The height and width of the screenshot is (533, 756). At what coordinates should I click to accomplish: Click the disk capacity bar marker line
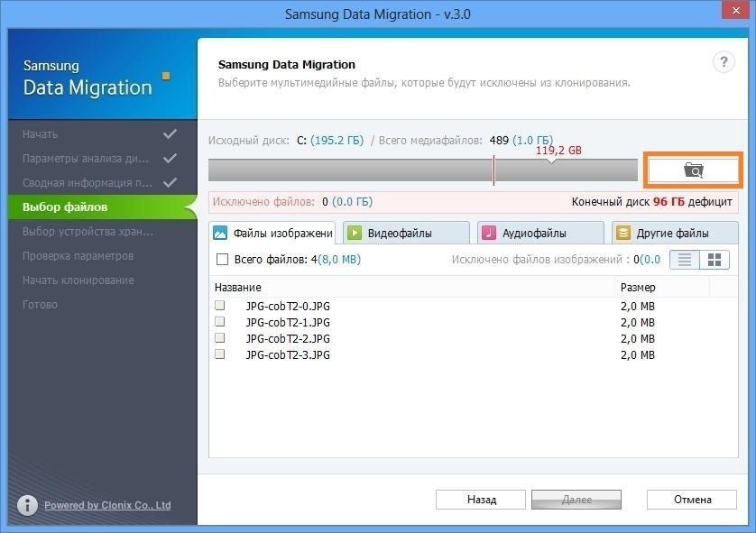(493, 170)
